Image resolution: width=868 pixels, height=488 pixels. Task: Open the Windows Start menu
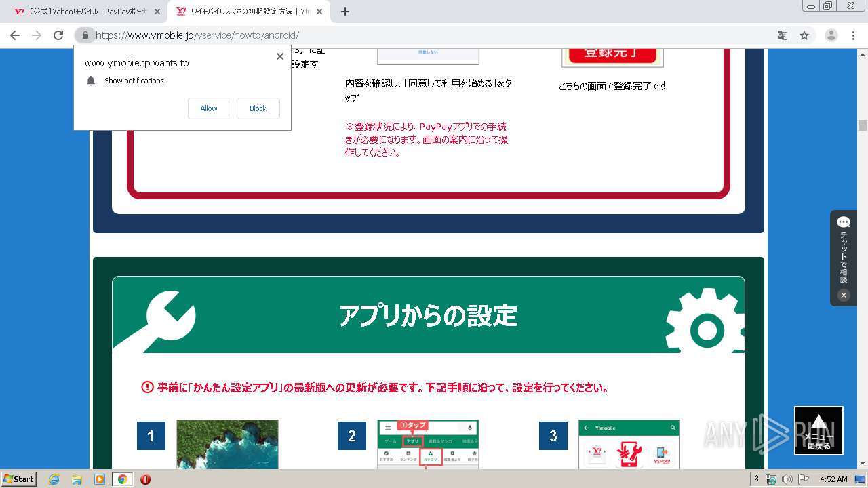point(19,479)
